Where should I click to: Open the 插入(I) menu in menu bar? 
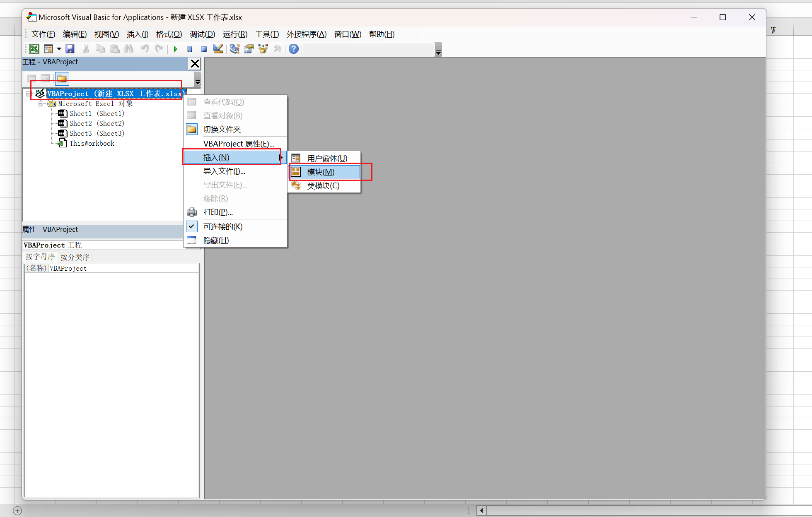(x=138, y=34)
